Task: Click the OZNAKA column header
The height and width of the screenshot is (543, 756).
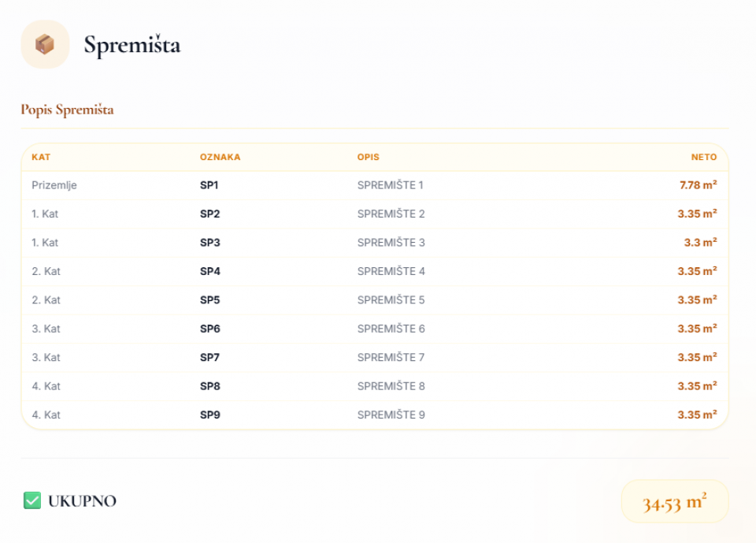Action: pyautogui.click(x=220, y=157)
